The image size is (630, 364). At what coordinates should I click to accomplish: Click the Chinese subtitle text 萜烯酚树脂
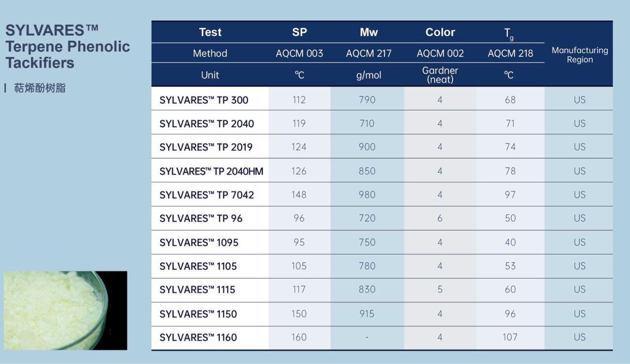click(40, 89)
